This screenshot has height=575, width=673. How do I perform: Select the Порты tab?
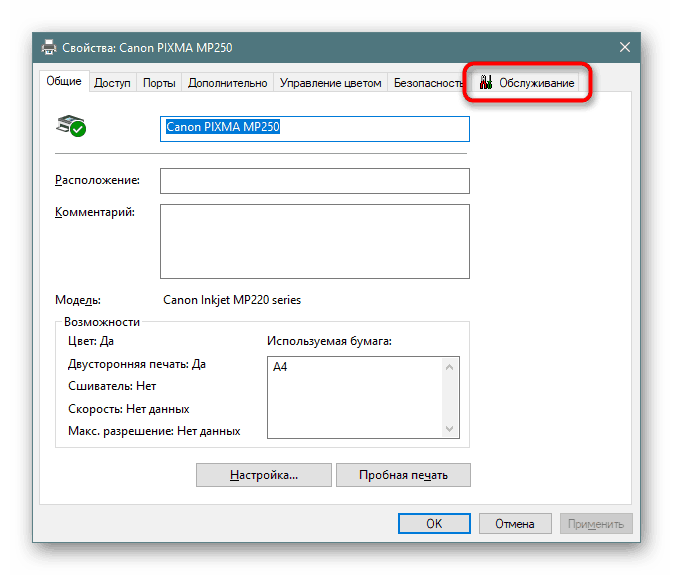pyautogui.click(x=159, y=84)
